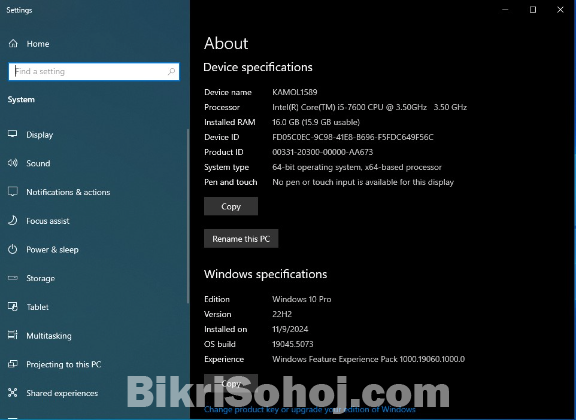Select OS build 19045.5073

[x=292, y=344]
